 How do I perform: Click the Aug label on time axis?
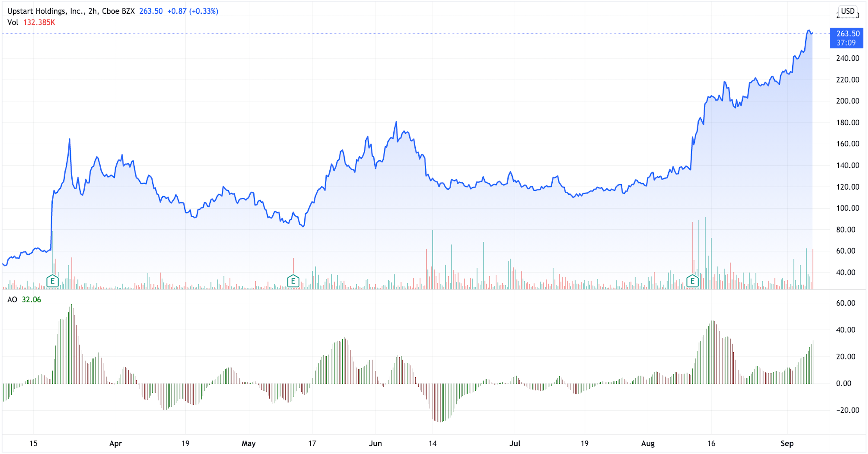pyautogui.click(x=648, y=443)
